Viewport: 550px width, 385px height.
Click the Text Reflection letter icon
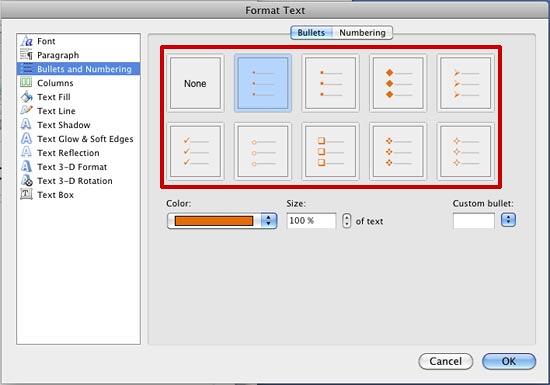pyautogui.click(x=26, y=153)
